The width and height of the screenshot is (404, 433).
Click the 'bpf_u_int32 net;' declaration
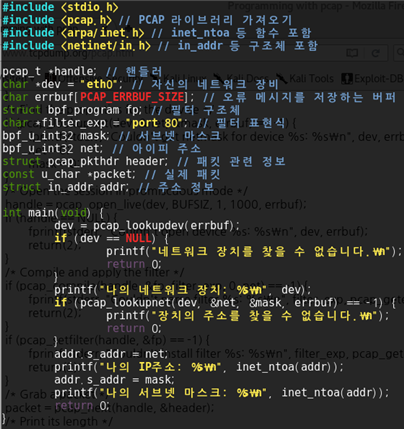click(x=53, y=148)
